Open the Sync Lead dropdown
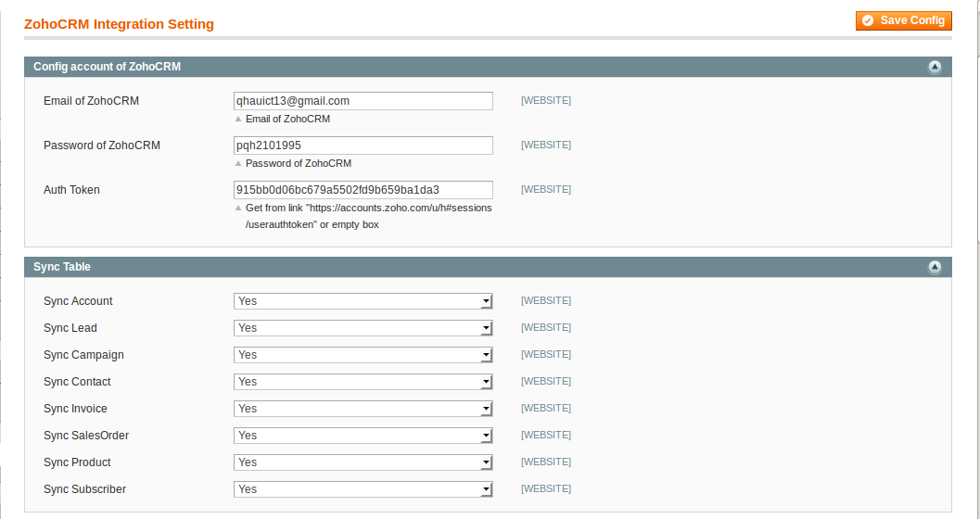Image resolution: width=980 pixels, height=519 pixels. (x=363, y=328)
